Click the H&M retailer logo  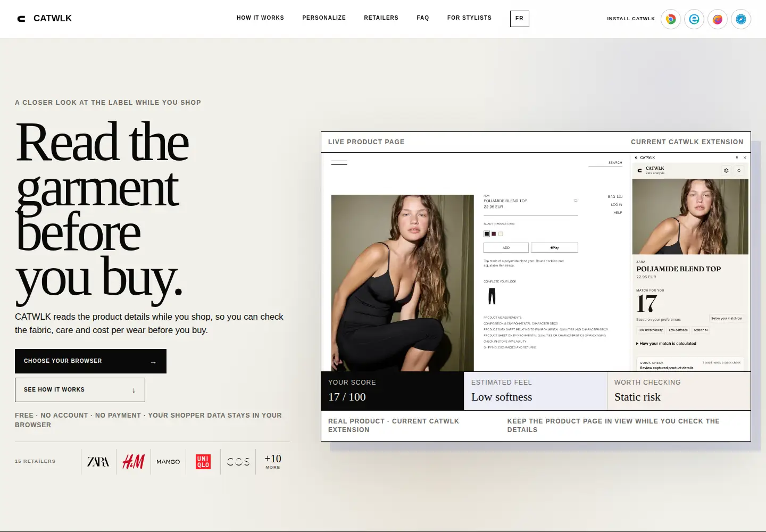pyautogui.click(x=134, y=462)
